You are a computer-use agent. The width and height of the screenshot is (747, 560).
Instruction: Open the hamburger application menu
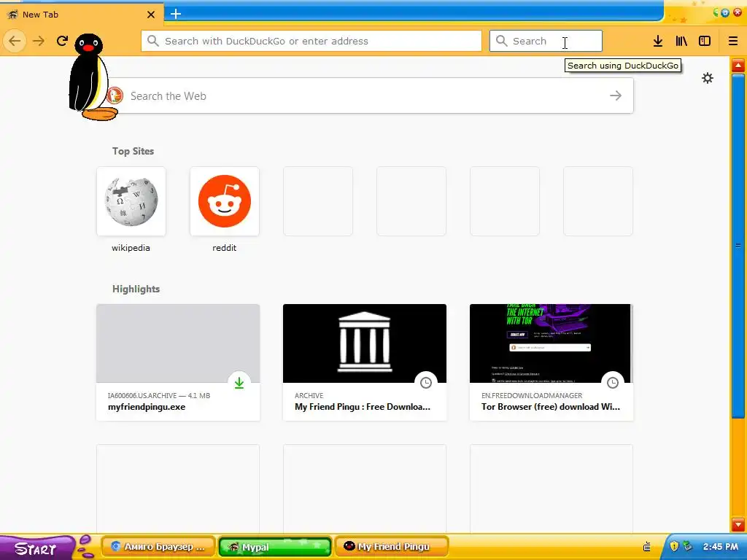[733, 41]
